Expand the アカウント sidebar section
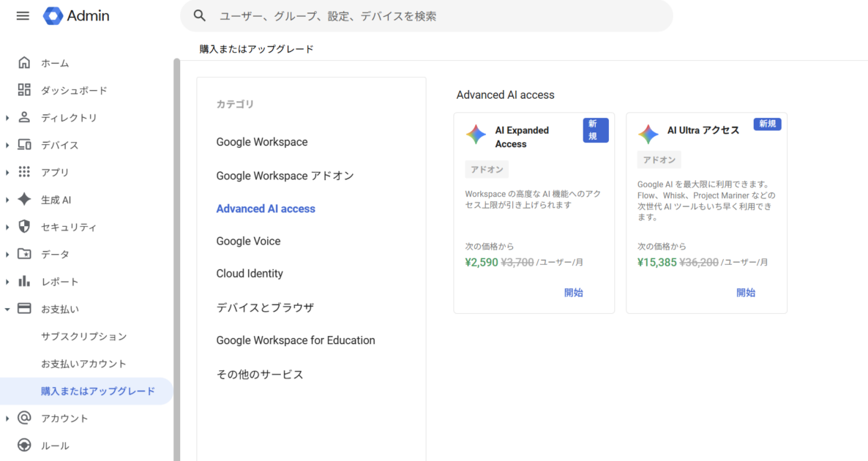The width and height of the screenshot is (868, 461). coord(7,419)
